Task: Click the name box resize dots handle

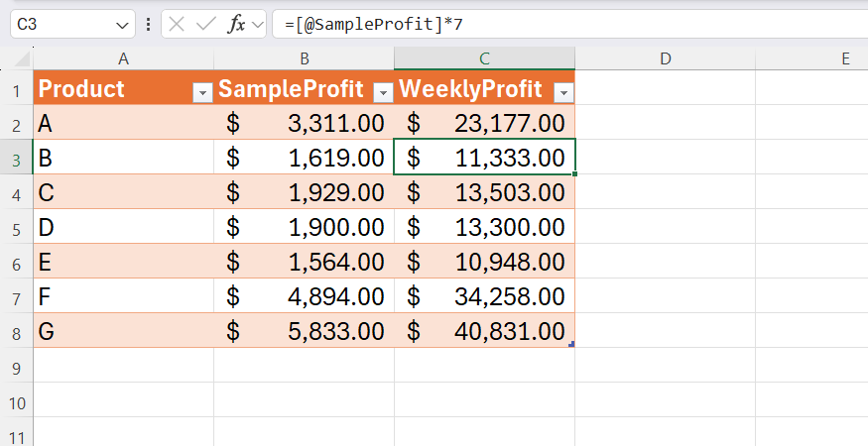Action: (x=148, y=25)
